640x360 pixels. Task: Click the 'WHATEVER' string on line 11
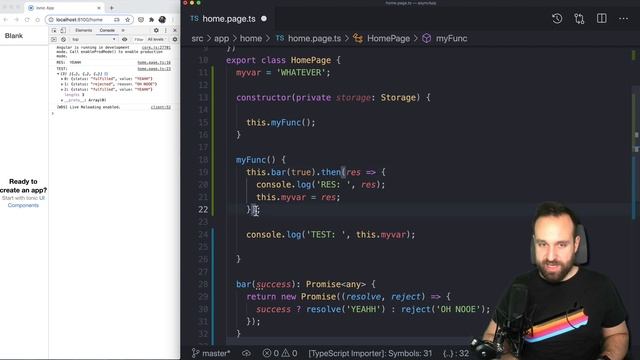tap(301, 73)
